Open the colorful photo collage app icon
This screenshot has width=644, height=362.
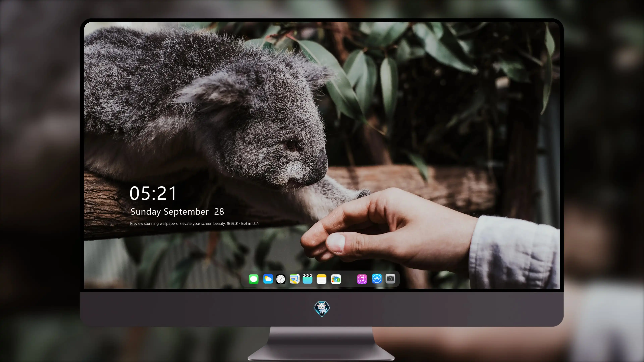pos(336,279)
